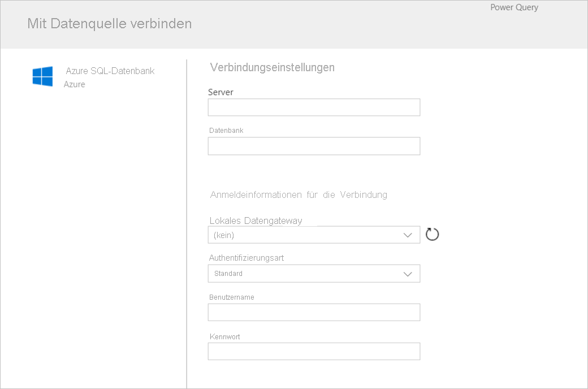Click the Anmeldeinformationen für die Verbindung heading
Image resolution: width=588 pixels, height=389 pixels.
point(299,194)
